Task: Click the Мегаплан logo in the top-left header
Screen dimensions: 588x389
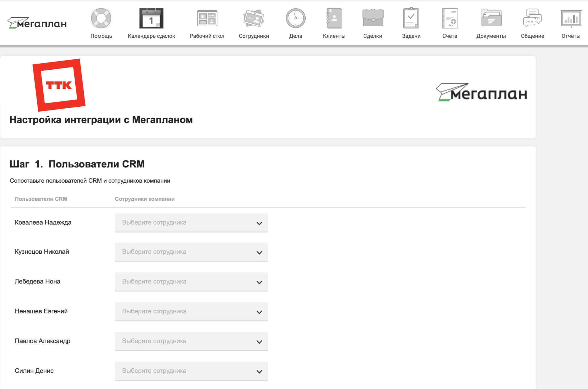Action: (38, 23)
